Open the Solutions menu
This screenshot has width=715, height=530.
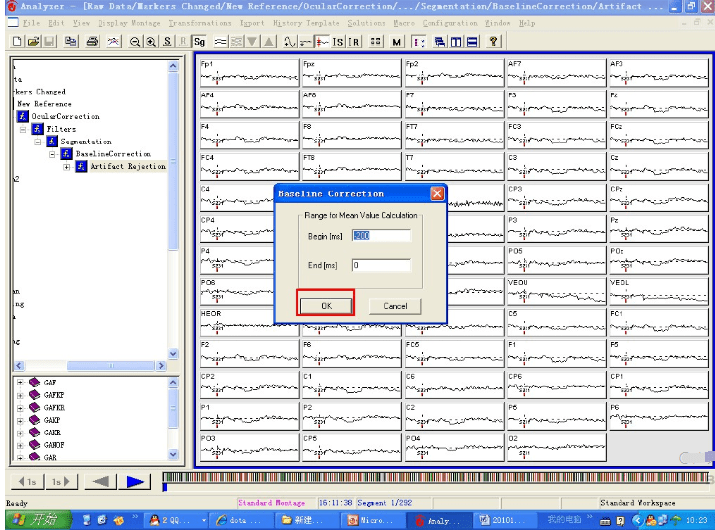tap(366, 23)
